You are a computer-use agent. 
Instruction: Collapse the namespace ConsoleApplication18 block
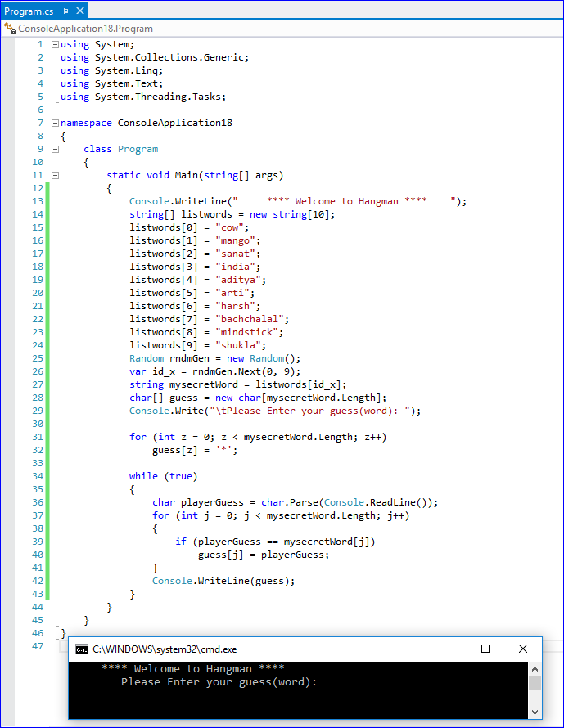tap(55, 123)
